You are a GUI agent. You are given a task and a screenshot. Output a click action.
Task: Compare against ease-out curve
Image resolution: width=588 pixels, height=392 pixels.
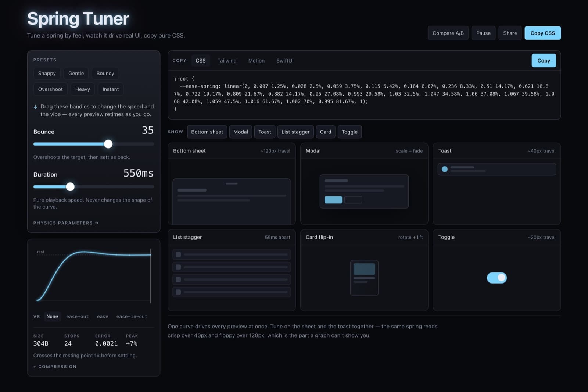(78, 317)
